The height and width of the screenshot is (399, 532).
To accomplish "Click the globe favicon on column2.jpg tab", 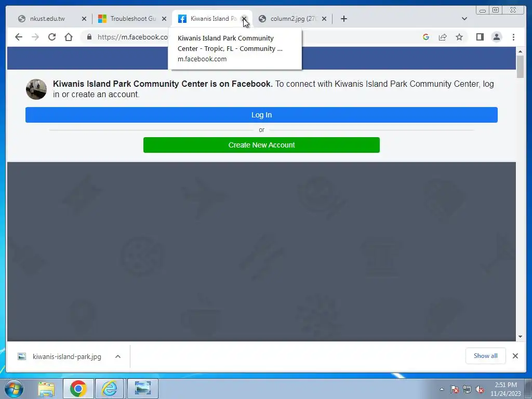I will 262,19.
